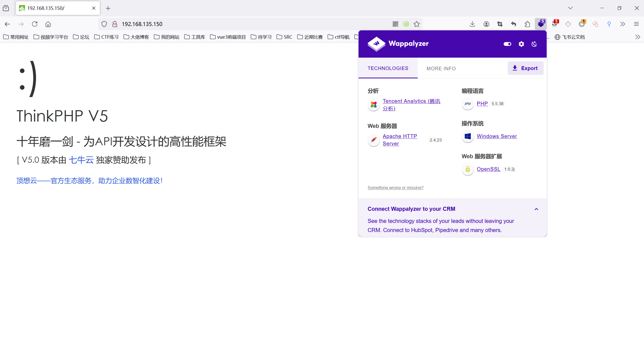Image resolution: width=644 pixels, height=345 pixels.
Task: Switch to the MORE INFO tab
Action: [441, 68]
